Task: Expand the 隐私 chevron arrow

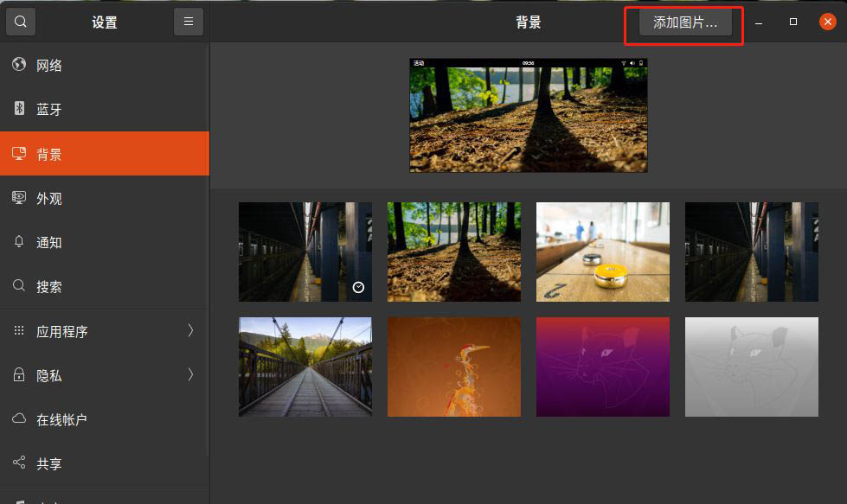Action: click(190, 374)
